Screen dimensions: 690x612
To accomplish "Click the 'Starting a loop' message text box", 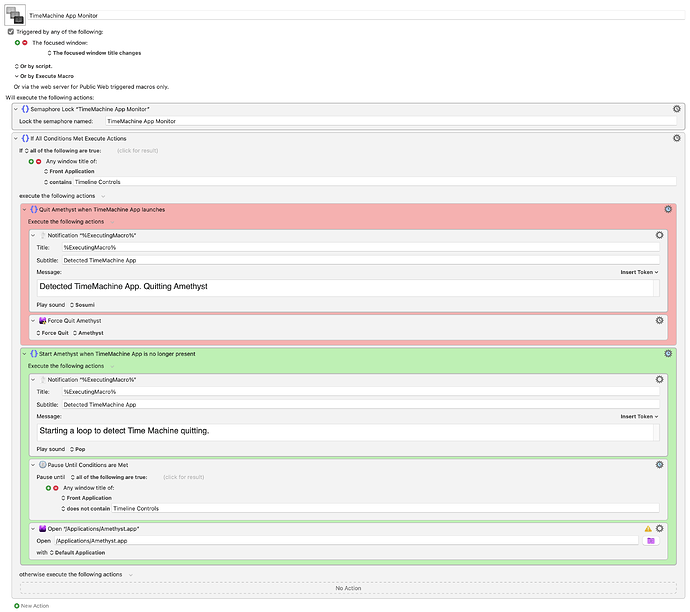I will (345, 432).
